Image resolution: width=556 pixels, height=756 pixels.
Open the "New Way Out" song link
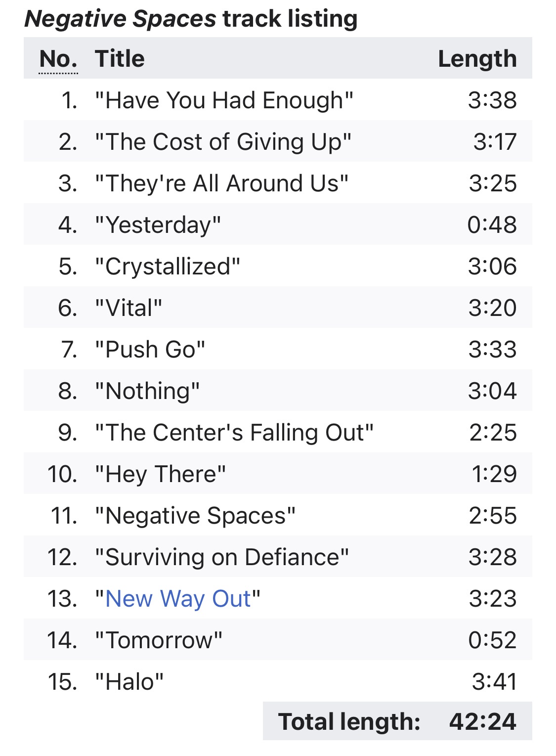click(178, 599)
